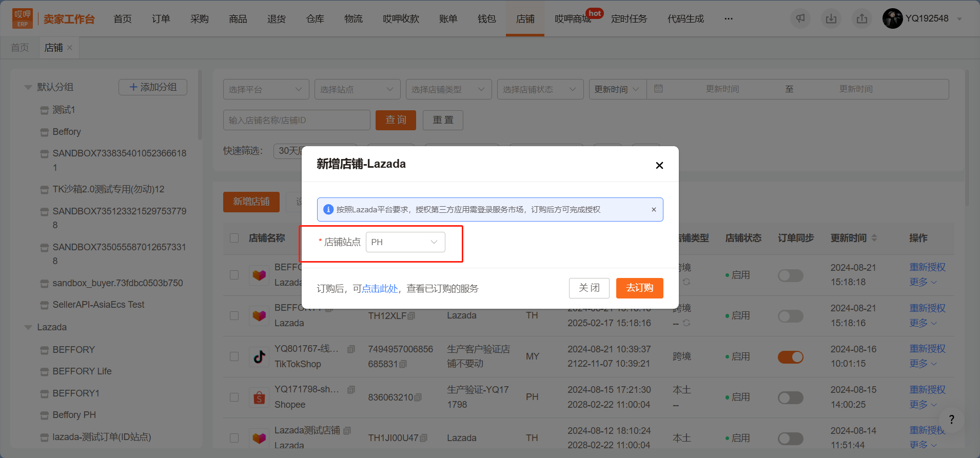Viewport: 980px width, 458px height.
Task: Collapse the Lazada tree group
Action: coord(28,327)
